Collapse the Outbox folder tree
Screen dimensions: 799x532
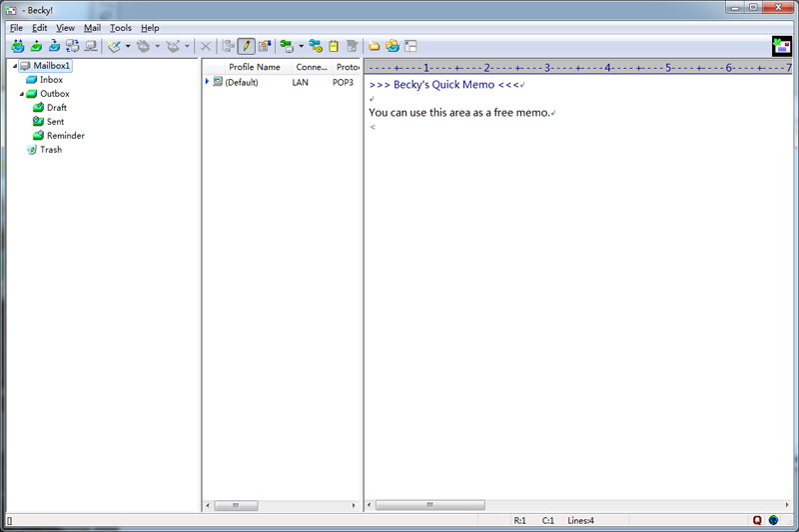tap(21, 94)
